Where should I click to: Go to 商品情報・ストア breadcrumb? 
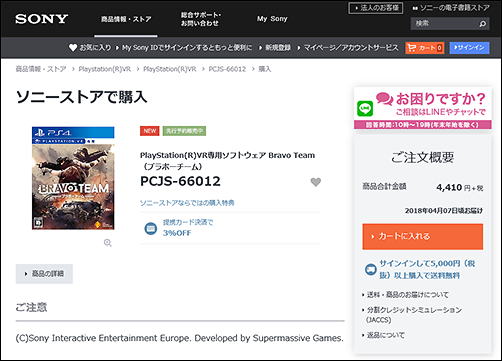tap(41, 69)
